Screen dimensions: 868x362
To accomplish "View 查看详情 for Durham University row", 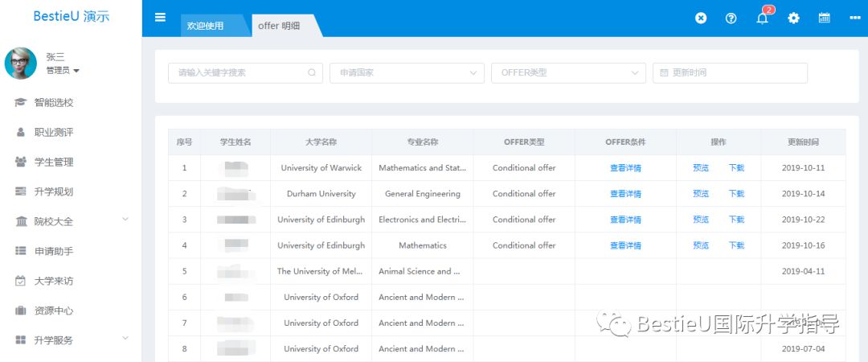I will tap(625, 194).
